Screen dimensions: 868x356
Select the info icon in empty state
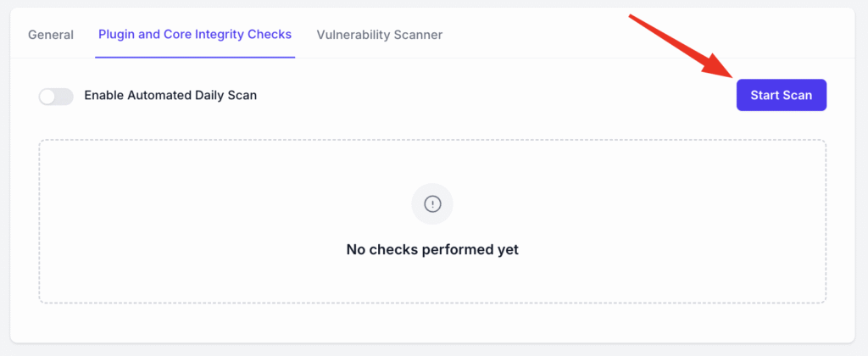[x=432, y=204]
